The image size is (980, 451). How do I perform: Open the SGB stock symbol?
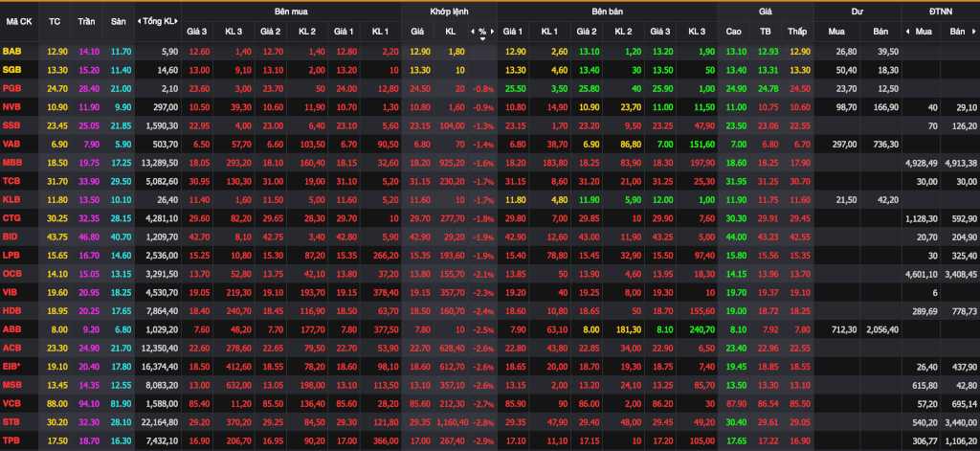point(11,70)
